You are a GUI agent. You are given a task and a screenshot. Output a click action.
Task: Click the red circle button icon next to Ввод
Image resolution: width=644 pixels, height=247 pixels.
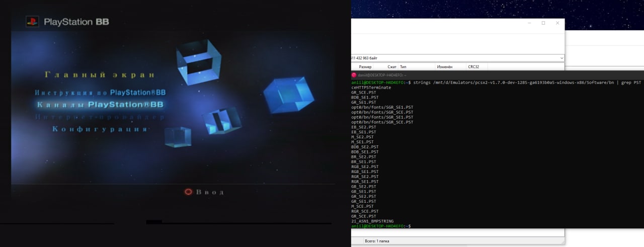tap(188, 192)
